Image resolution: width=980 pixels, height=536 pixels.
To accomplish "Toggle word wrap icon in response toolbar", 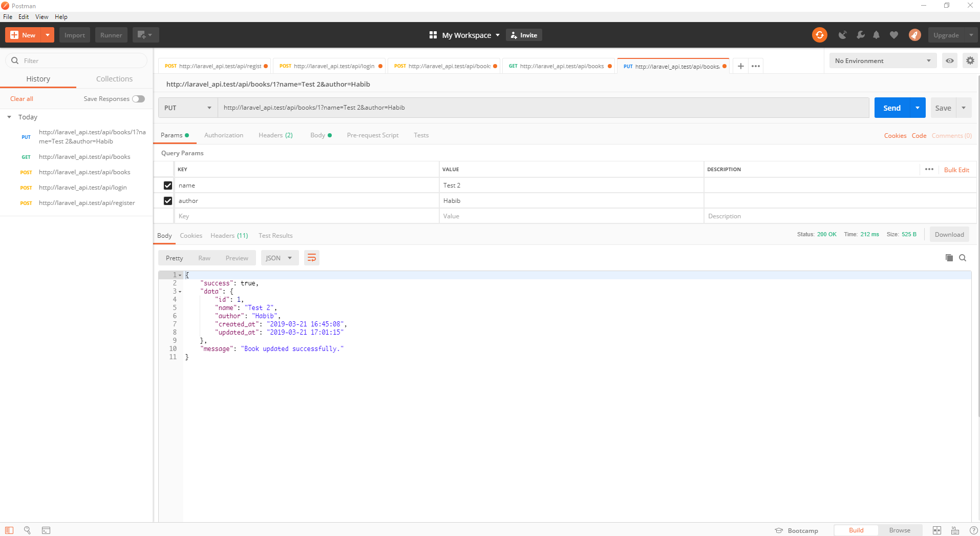I will [x=311, y=258].
